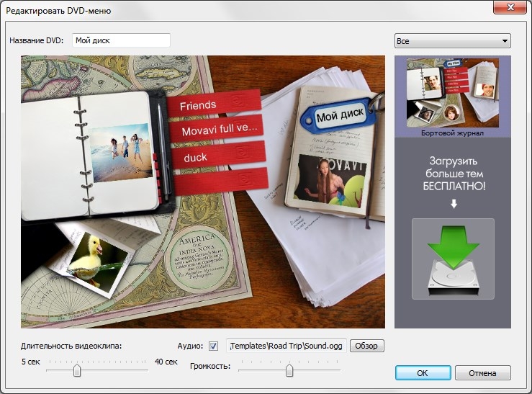Click the empty fourth red menu ribbon
The width and height of the screenshot is (532, 394).
(x=221, y=182)
